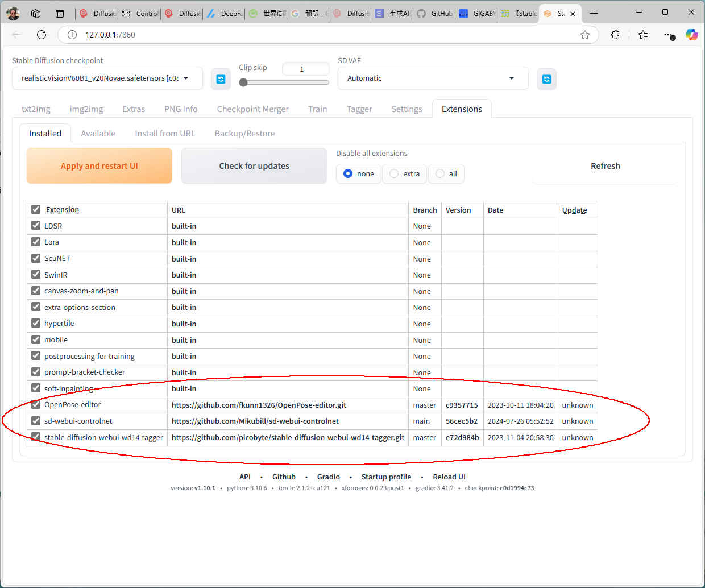Open the Copilot sidebar icon
Image resolution: width=705 pixels, height=588 pixels.
click(x=691, y=35)
